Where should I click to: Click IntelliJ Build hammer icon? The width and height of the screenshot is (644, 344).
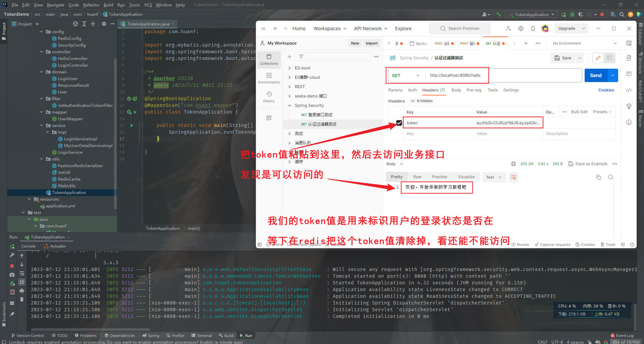498,14
